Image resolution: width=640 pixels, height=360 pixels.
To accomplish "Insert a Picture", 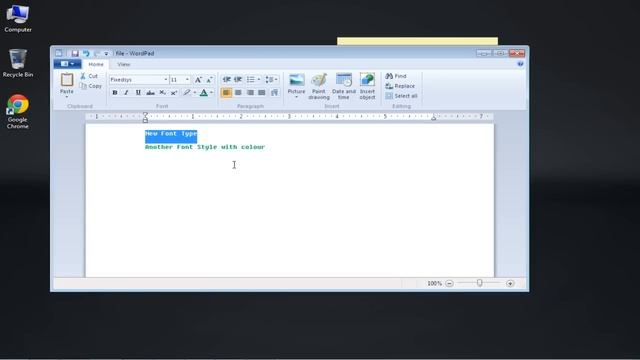I will [296, 84].
